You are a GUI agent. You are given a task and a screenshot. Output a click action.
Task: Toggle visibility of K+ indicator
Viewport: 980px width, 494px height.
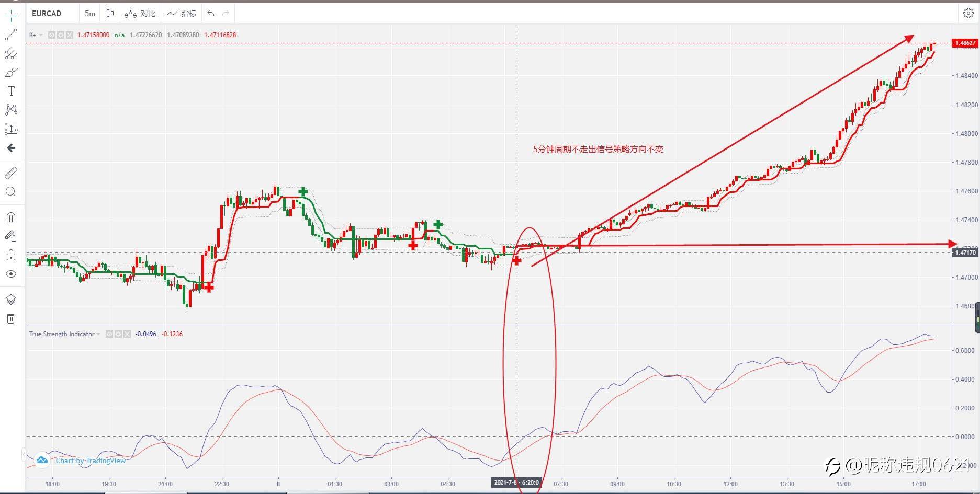52,35
